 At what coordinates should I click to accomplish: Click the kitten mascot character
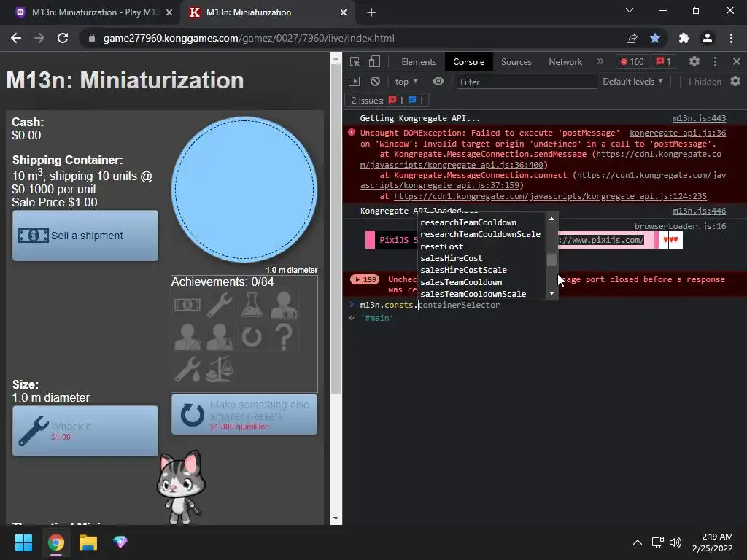click(181, 486)
